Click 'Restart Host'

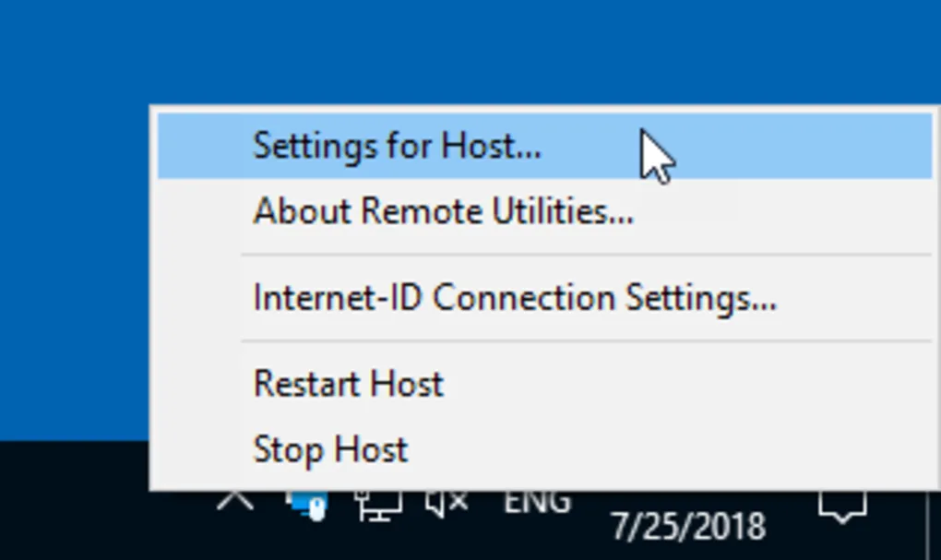click(348, 384)
